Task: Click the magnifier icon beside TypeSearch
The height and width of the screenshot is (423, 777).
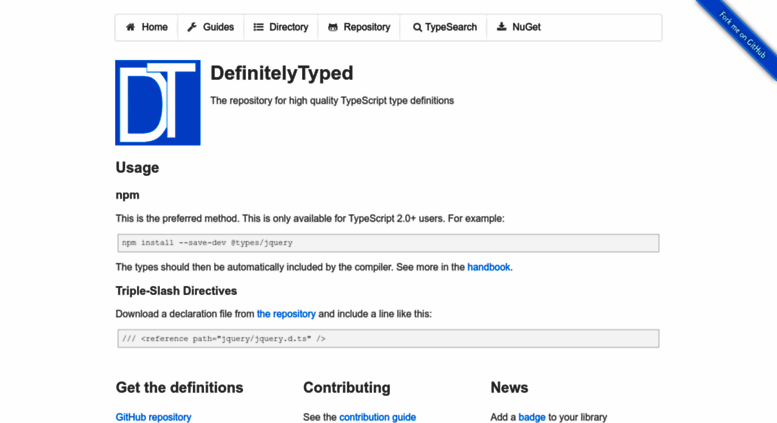Action: tap(417, 27)
